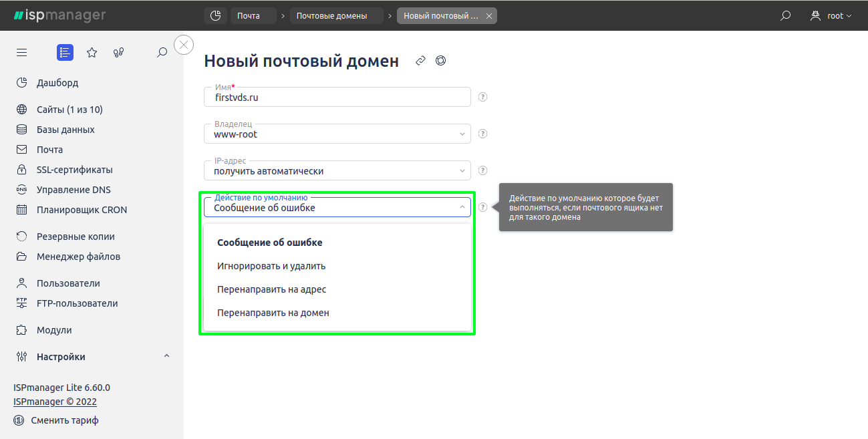Click the globe icon next to Сайты
Screen dimensions: 868x439
tap(21, 110)
